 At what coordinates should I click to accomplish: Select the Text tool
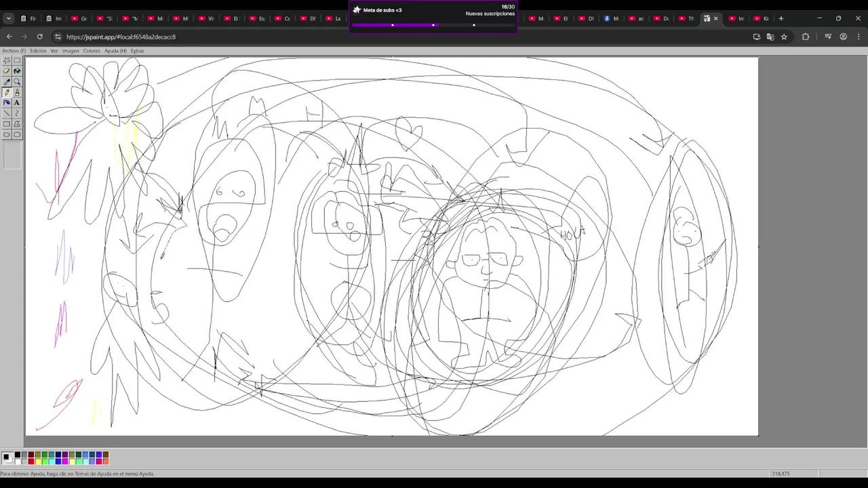click(17, 102)
